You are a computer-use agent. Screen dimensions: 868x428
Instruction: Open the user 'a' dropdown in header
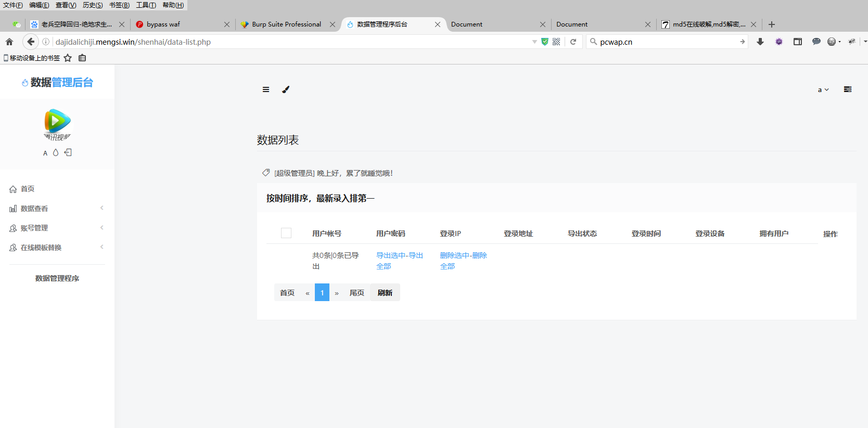coord(823,90)
